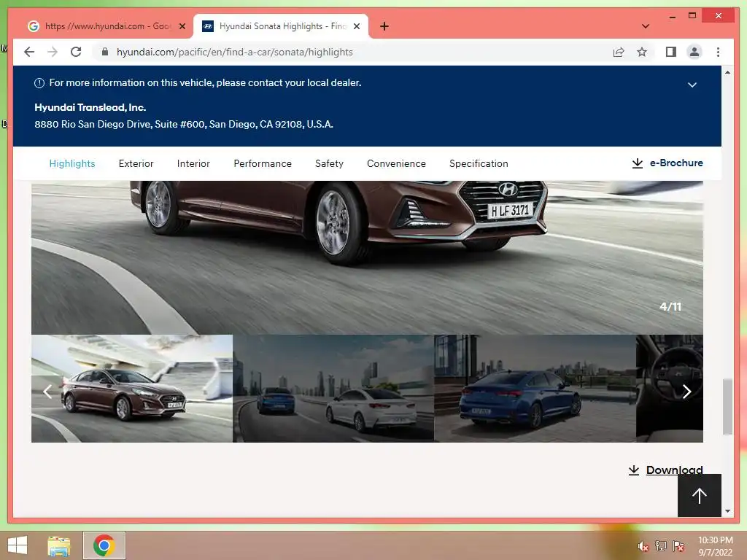Screen dimensions: 747x560
Task: Open the network tray icon
Action: [x=661, y=546]
